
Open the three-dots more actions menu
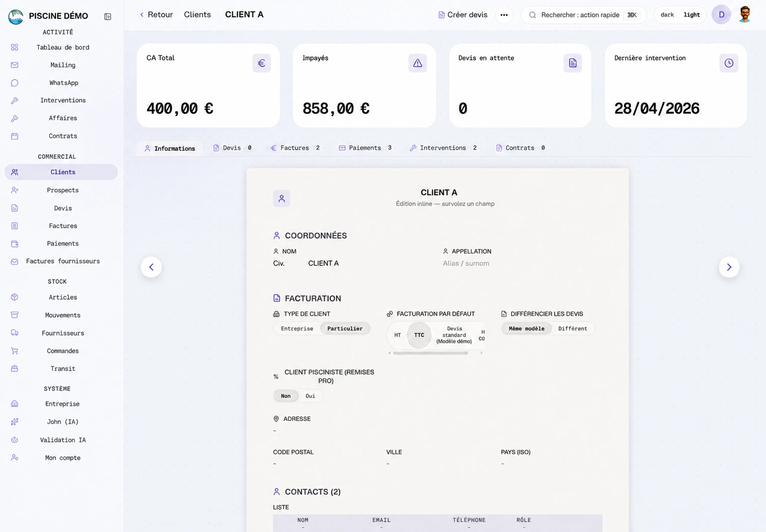504,15
